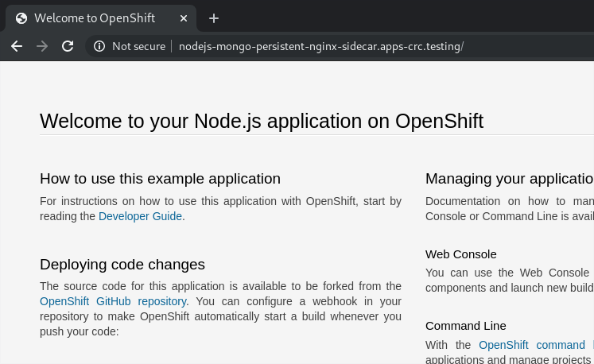The image size is (594, 364).
Task: Click the forward navigation arrow
Action: point(42,46)
